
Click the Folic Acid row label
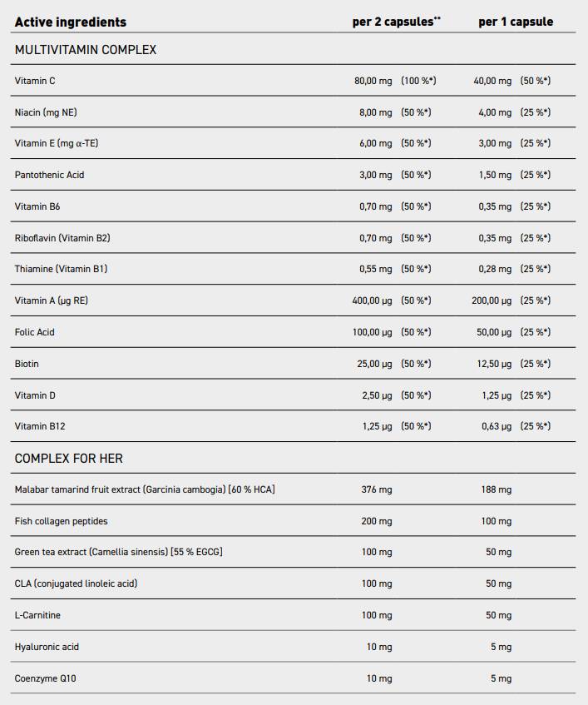tap(35, 332)
